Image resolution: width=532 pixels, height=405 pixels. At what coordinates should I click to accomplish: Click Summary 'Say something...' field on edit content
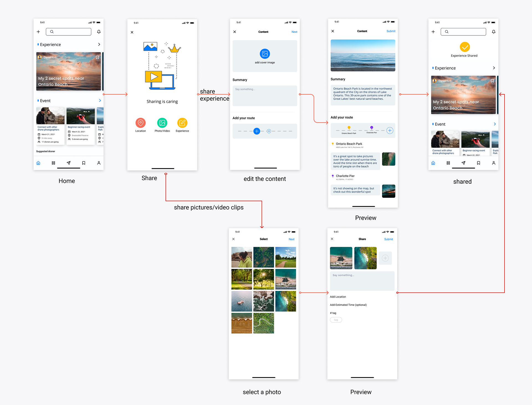coord(265,96)
